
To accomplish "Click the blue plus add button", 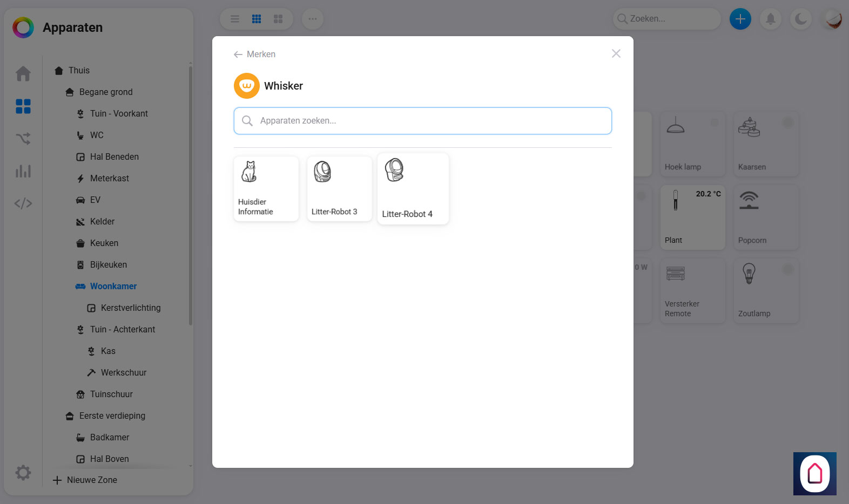I will tap(740, 19).
